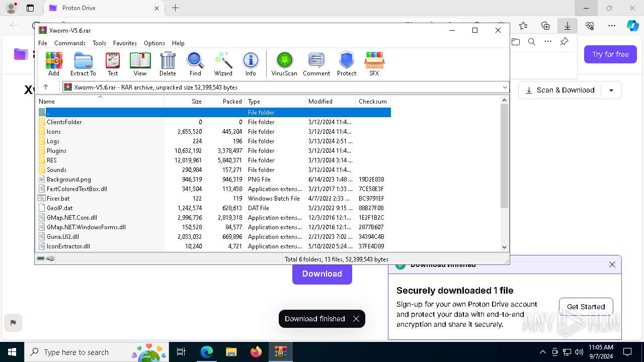Screen dimensions: 644x362
Task: Go up one folder level arrow
Action: pos(46,87)
